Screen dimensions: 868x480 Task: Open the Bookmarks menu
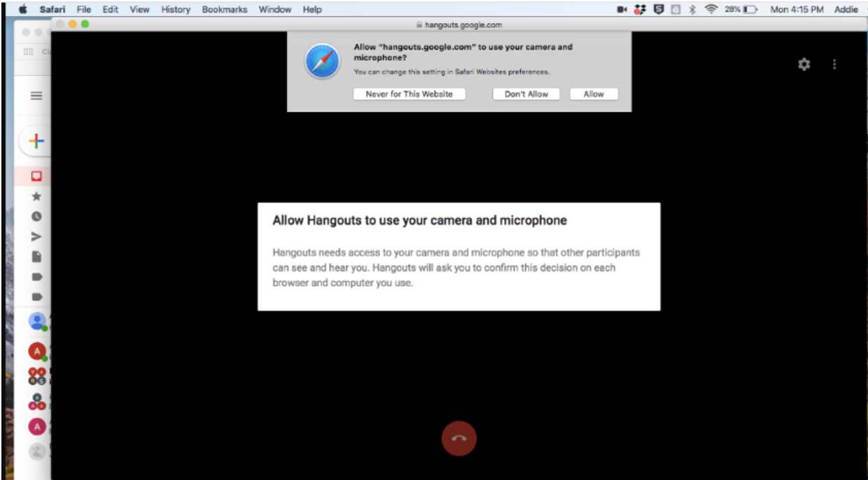point(223,9)
